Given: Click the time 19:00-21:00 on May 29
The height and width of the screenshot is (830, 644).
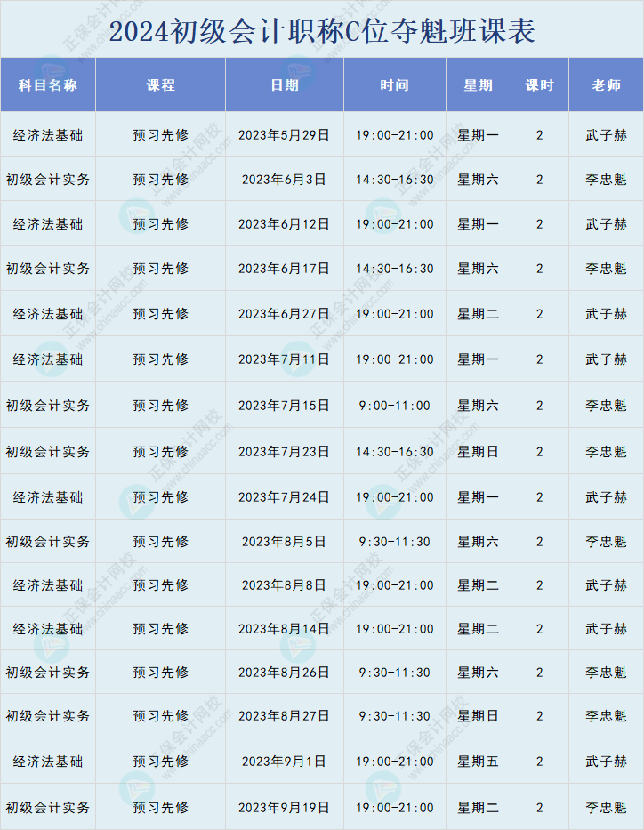Looking at the screenshot, I should click(x=395, y=135).
